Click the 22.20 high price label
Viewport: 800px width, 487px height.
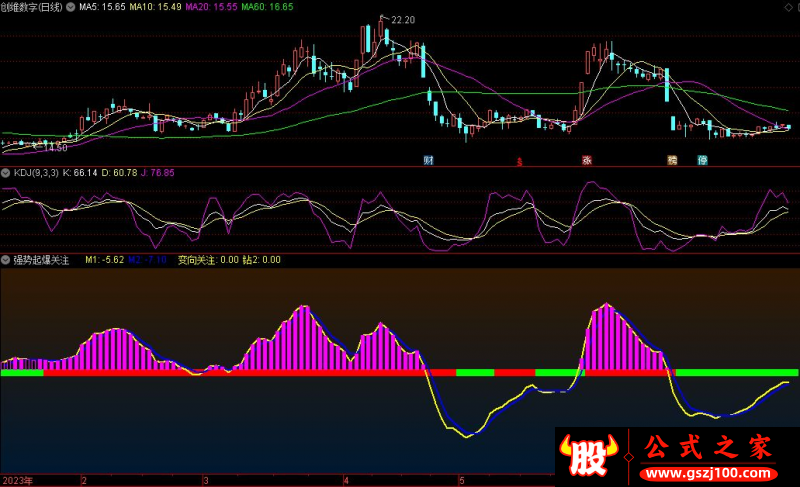click(403, 20)
